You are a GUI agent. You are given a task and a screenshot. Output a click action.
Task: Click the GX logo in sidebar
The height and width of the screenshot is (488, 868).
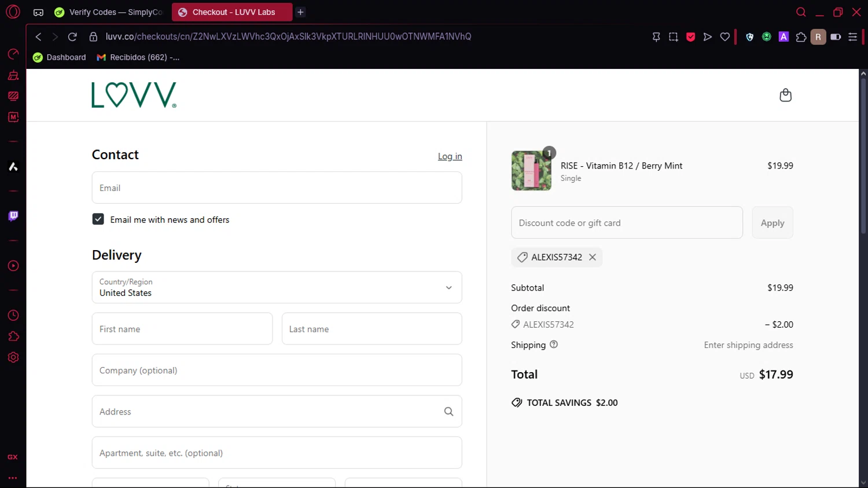13,457
